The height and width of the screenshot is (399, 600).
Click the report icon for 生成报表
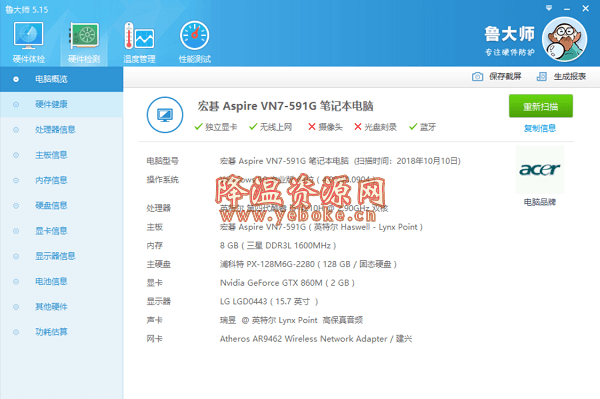(x=541, y=77)
